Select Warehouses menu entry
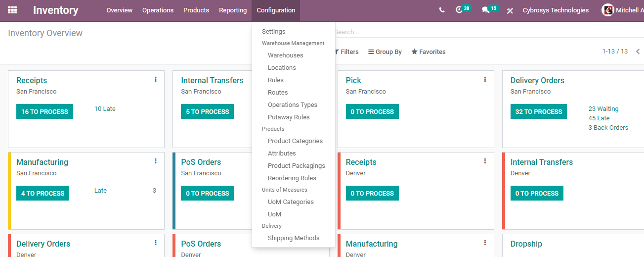644x257 pixels. point(294,55)
